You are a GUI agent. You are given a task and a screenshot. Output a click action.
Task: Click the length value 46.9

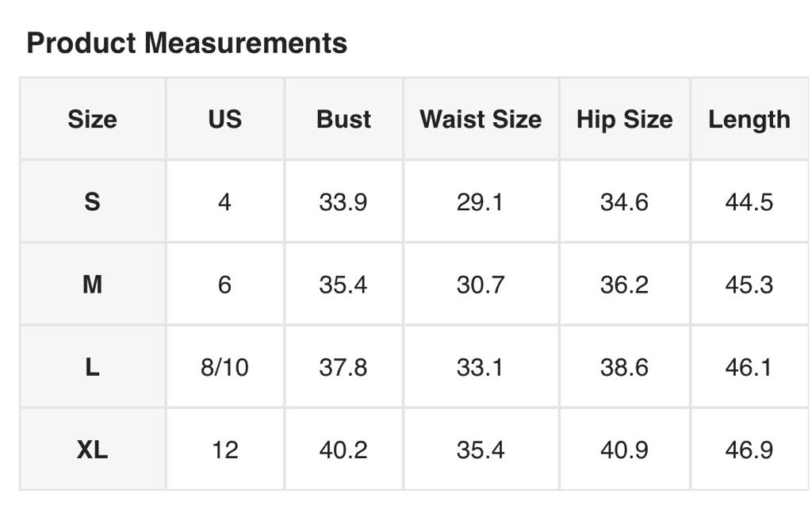pos(749,450)
